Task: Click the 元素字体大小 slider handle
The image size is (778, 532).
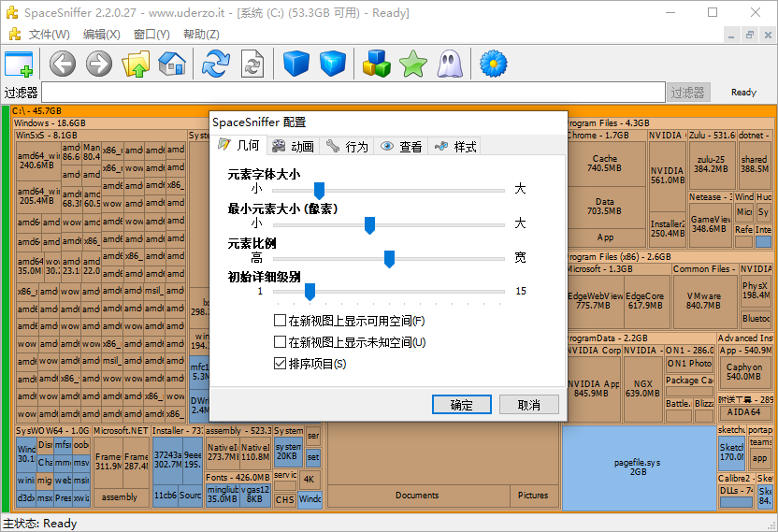Action: [320, 191]
